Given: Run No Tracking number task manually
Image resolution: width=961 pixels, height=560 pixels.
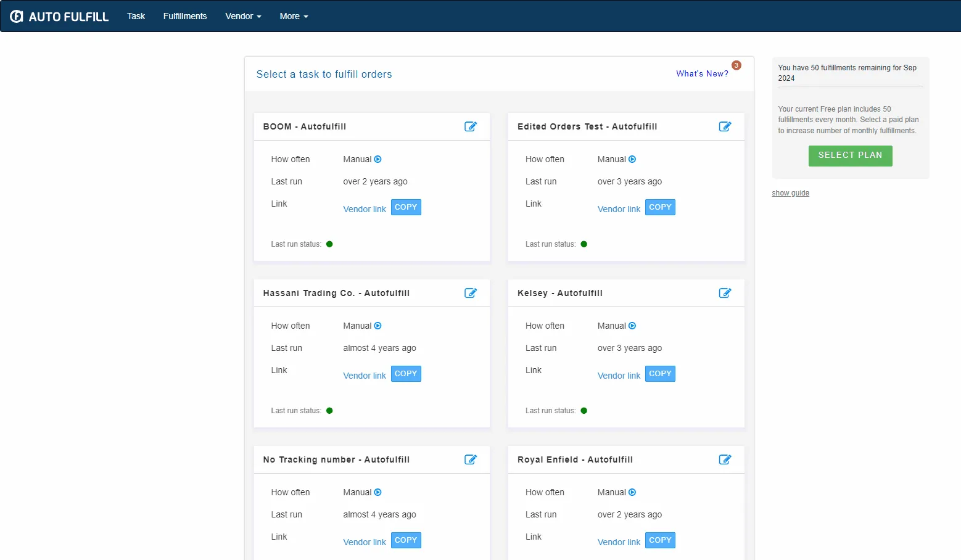Looking at the screenshot, I should pyautogui.click(x=378, y=492).
